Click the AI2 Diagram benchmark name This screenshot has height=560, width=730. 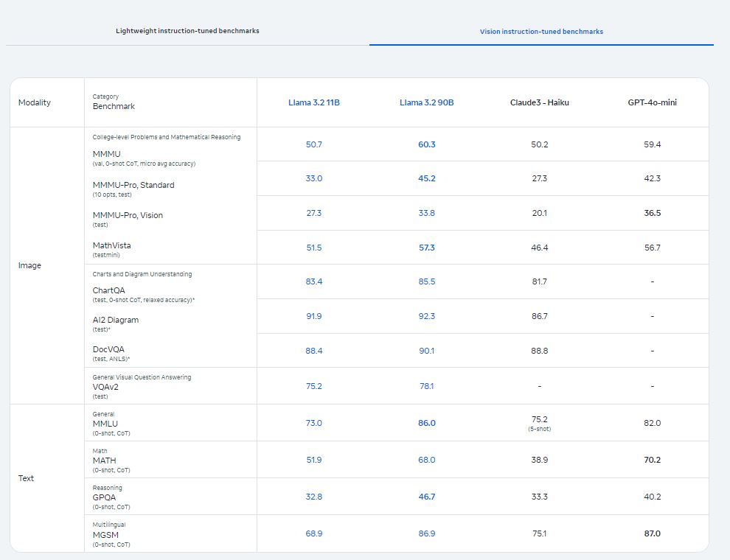(116, 320)
